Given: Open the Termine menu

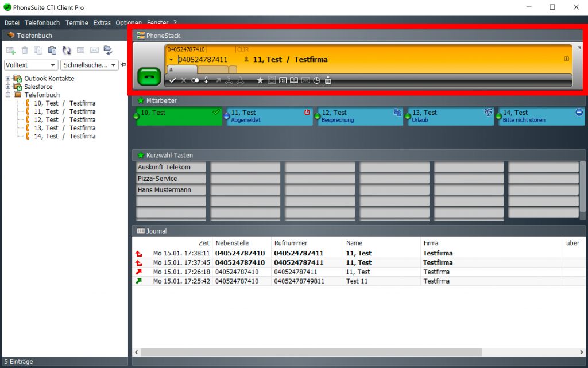Looking at the screenshot, I should pos(76,23).
